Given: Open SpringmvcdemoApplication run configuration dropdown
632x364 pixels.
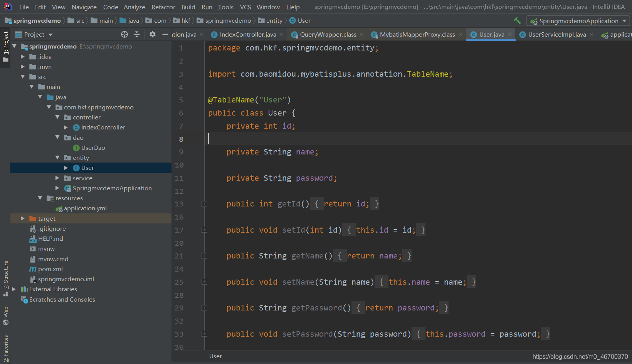Looking at the screenshot, I should 578,21.
